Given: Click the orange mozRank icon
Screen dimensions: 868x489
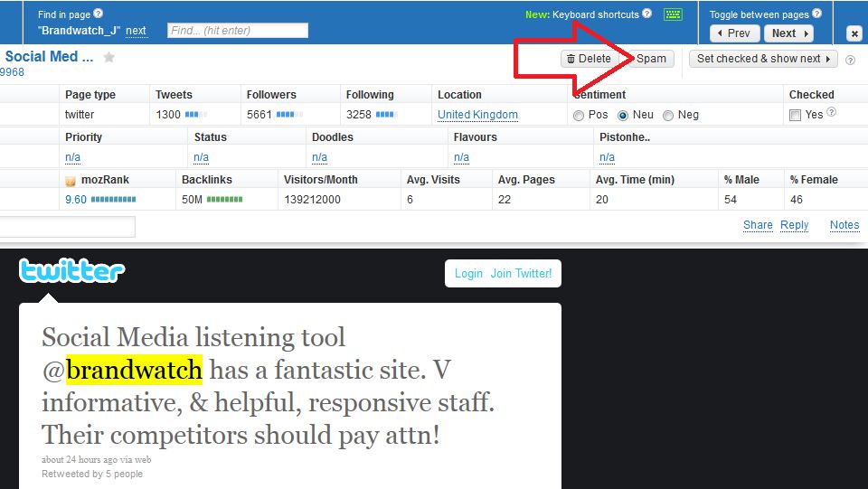Looking at the screenshot, I should click(x=71, y=180).
